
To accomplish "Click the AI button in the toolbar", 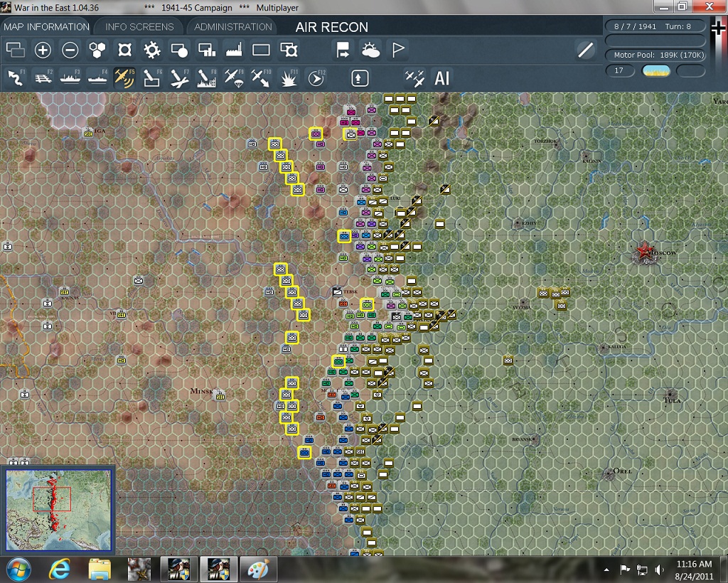I will tap(441, 78).
